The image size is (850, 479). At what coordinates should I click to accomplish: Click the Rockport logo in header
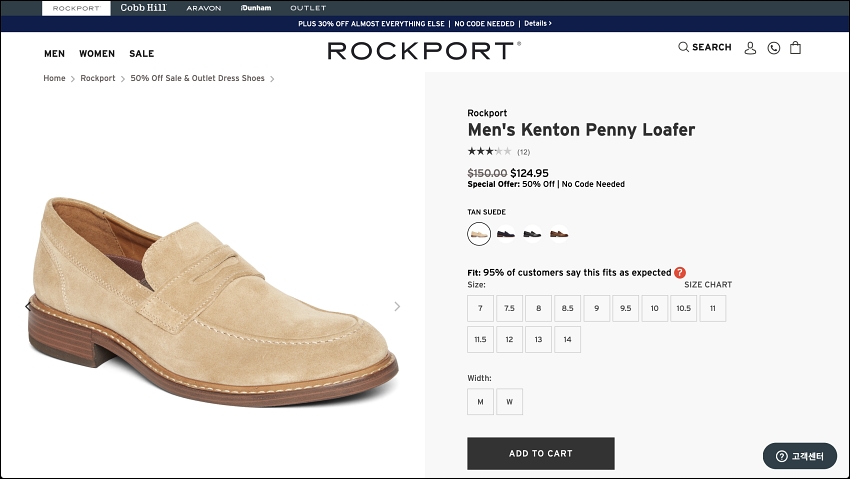[x=424, y=50]
